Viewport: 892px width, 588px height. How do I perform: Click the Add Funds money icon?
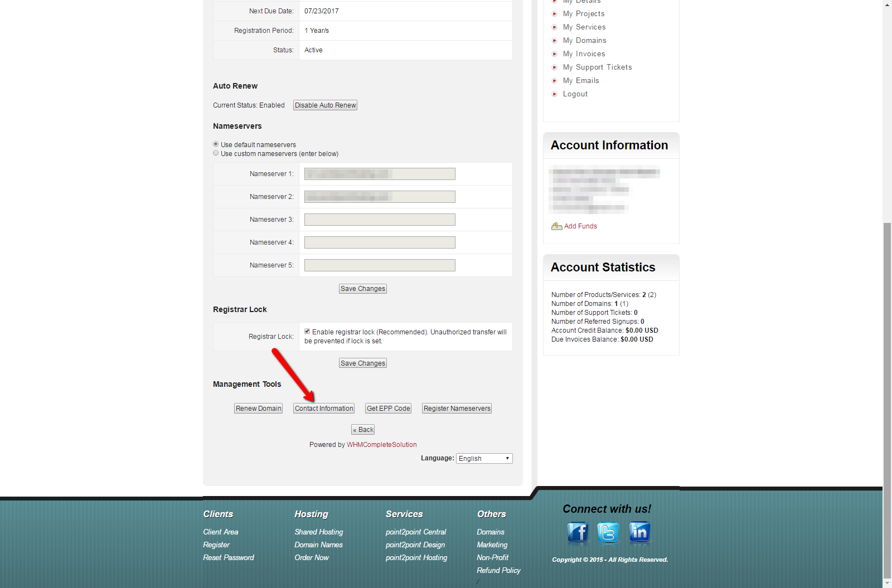click(556, 226)
